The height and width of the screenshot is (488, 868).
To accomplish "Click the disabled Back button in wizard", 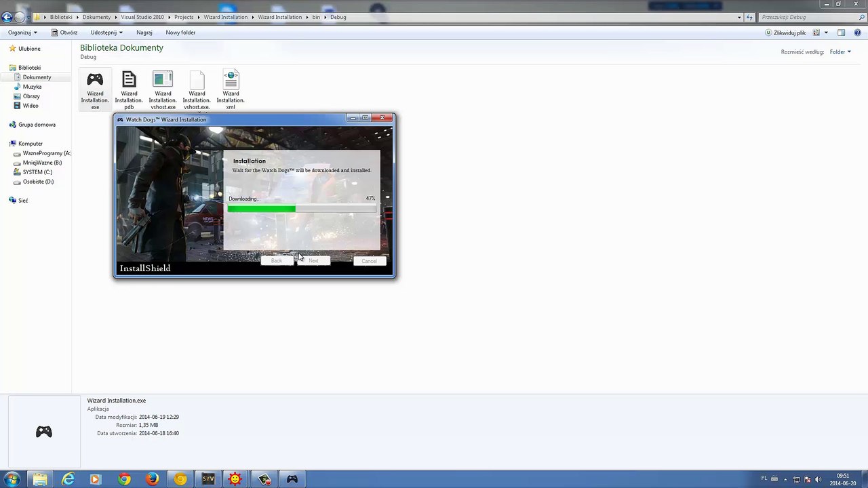I will pyautogui.click(x=277, y=261).
